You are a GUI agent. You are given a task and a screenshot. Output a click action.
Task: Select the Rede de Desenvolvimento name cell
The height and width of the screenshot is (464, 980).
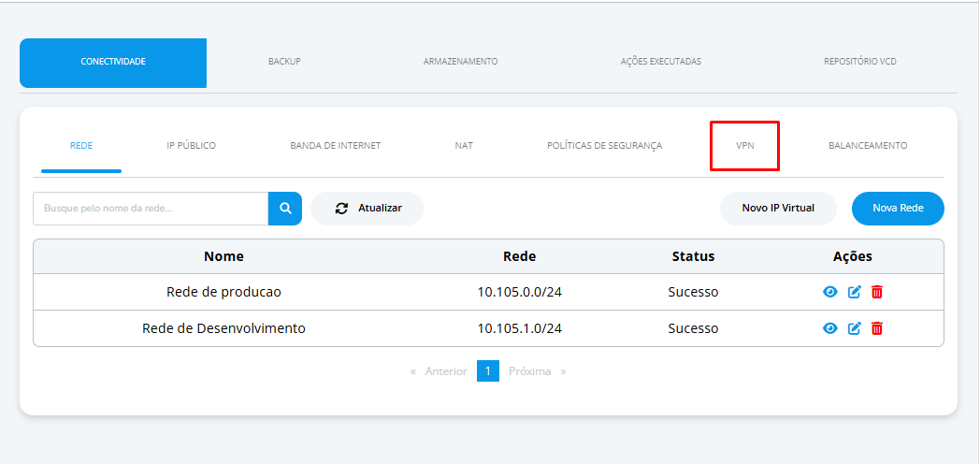point(223,328)
